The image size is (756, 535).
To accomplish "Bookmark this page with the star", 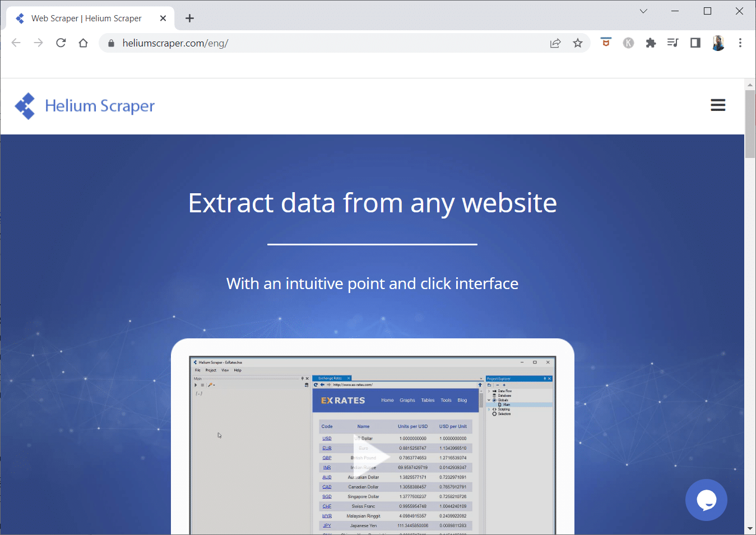I will coord(578,43).
